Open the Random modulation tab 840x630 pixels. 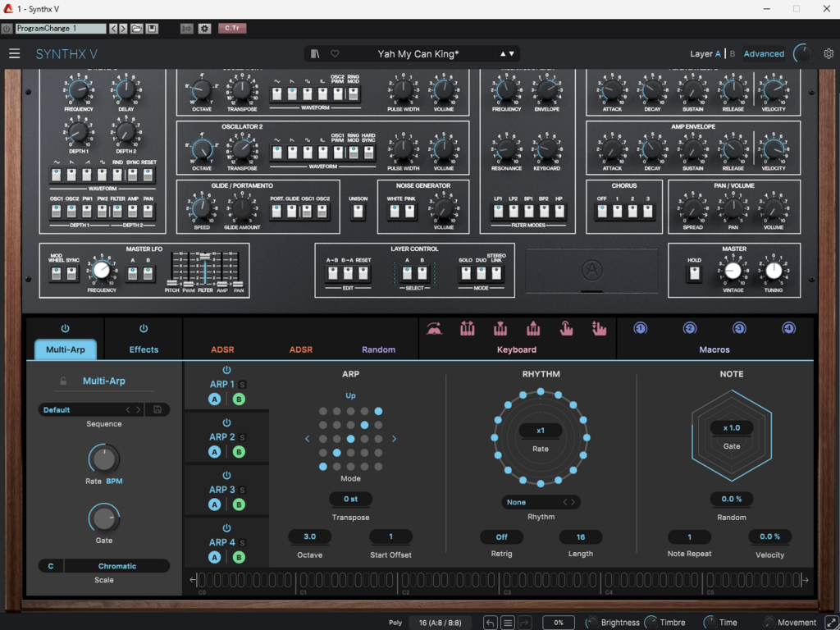coord(378,349)
